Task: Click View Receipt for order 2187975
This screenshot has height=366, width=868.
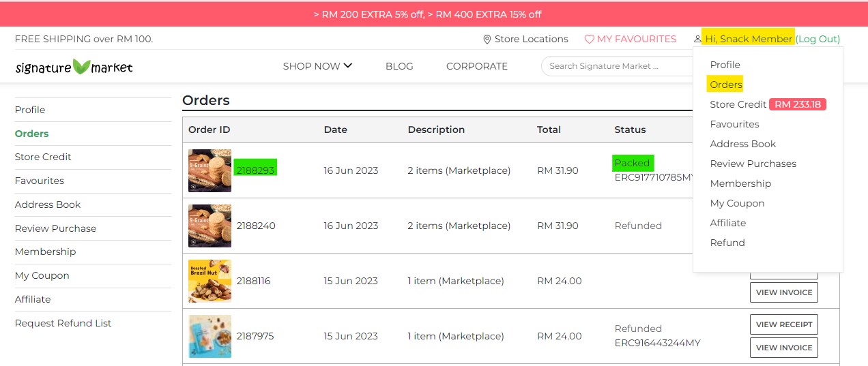Action: [x=783, y=324]
